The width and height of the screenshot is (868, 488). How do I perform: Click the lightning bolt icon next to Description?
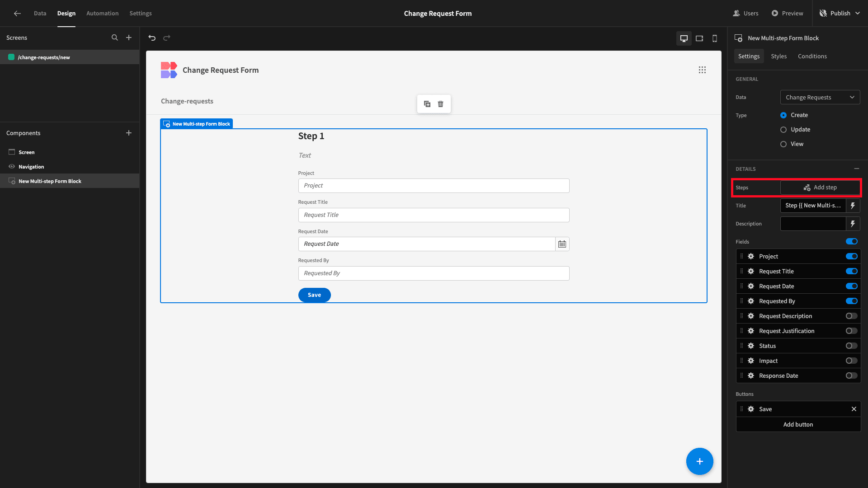[854, 224]
